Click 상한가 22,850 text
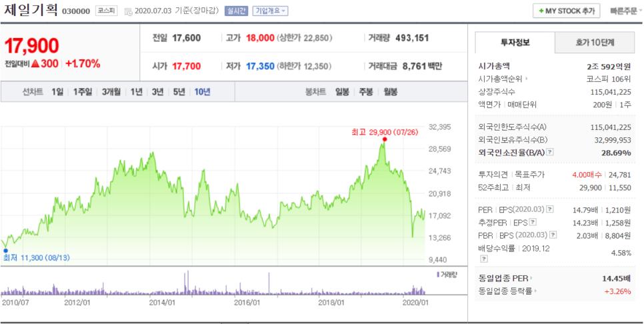The image size is (644, 324). point(305,38)
